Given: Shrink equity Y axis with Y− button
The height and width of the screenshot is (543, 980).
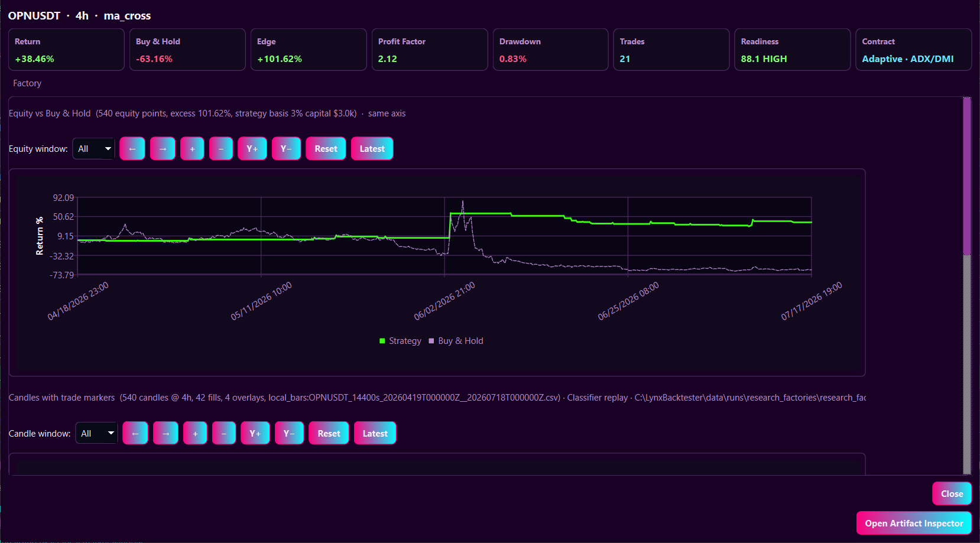Looking at the screenshot, I should tap(286, 149).
